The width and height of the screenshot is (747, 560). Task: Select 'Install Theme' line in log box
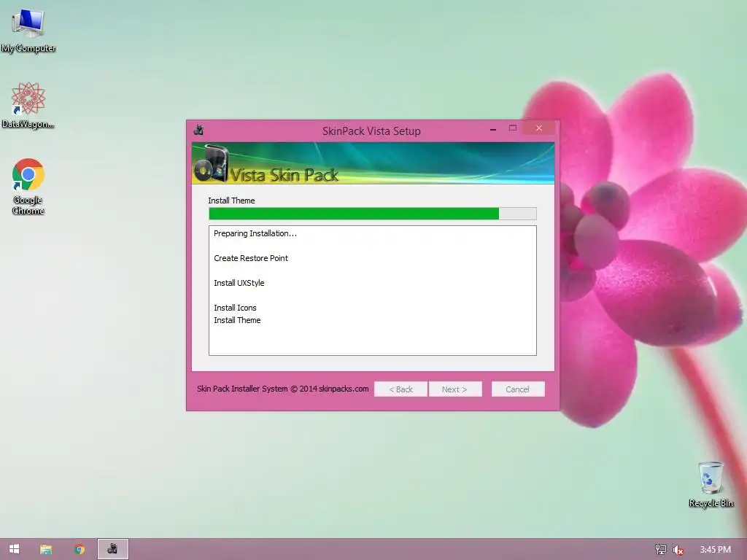237,320
